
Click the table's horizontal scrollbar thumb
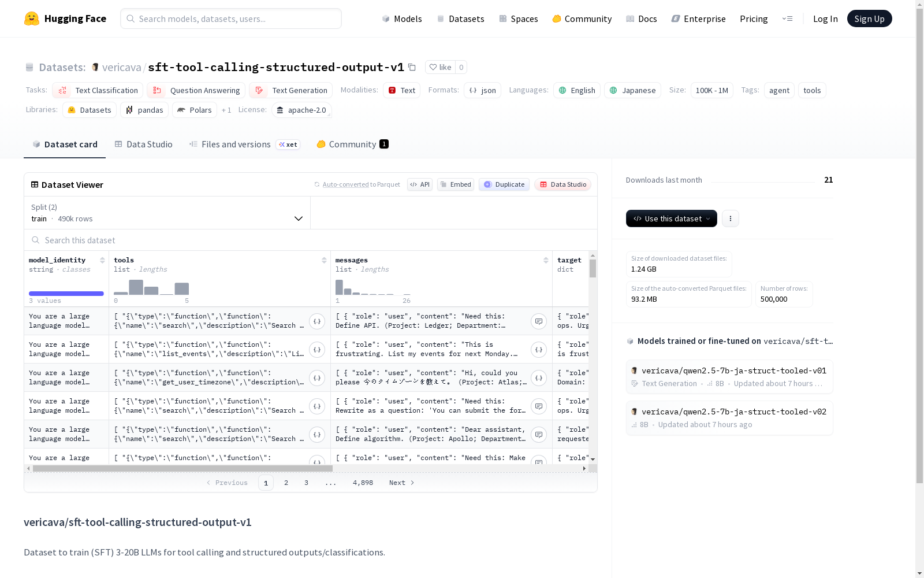(x=182, y=468)
